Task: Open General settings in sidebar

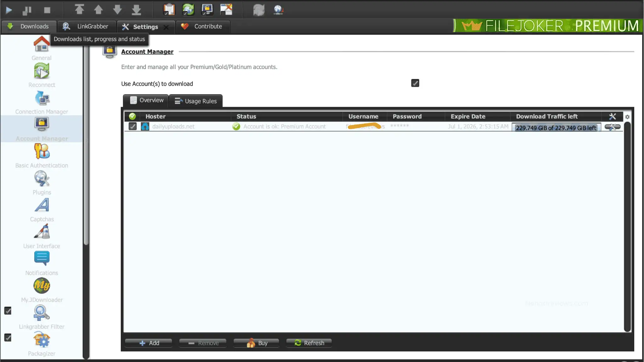Action: (42, 48)
